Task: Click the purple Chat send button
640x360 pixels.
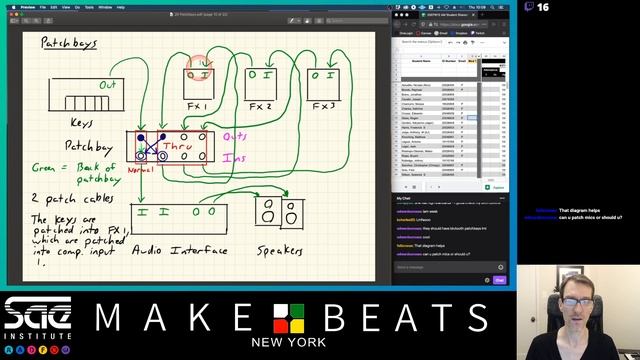Action: coord(500,280)
